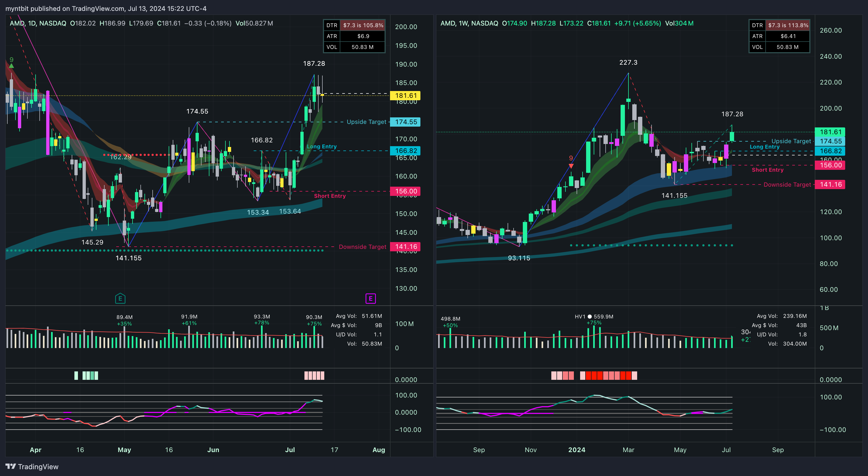
Task: Click the 174.55 price tag on weekly chart
Action: point(830,141)
